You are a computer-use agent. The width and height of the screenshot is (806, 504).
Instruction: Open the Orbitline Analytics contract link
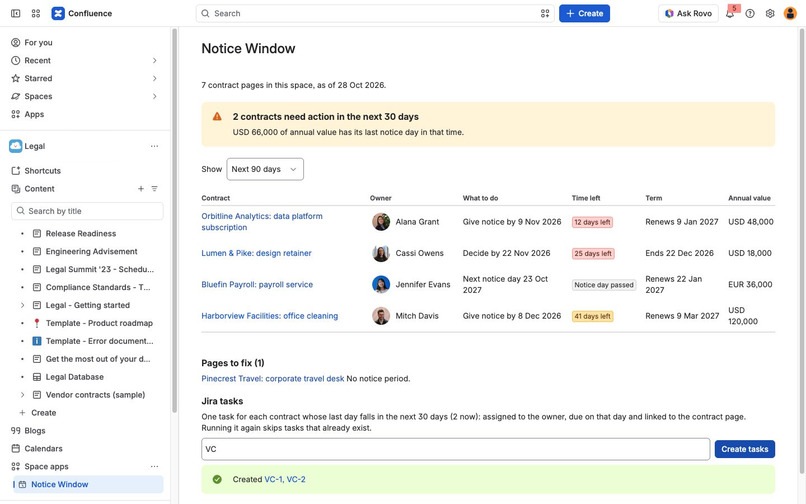[262, 222]
